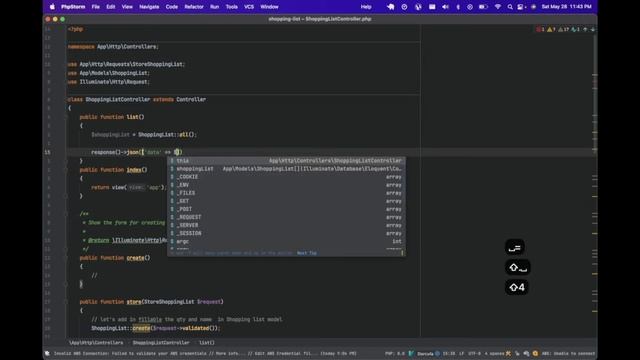The image size is (640, 360).
Task: Click list() breadcrumb
Action: [207, 342]
